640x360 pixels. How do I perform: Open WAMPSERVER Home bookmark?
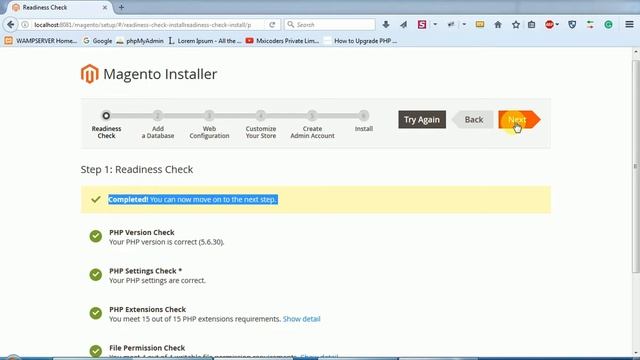[x=41, y=41]
